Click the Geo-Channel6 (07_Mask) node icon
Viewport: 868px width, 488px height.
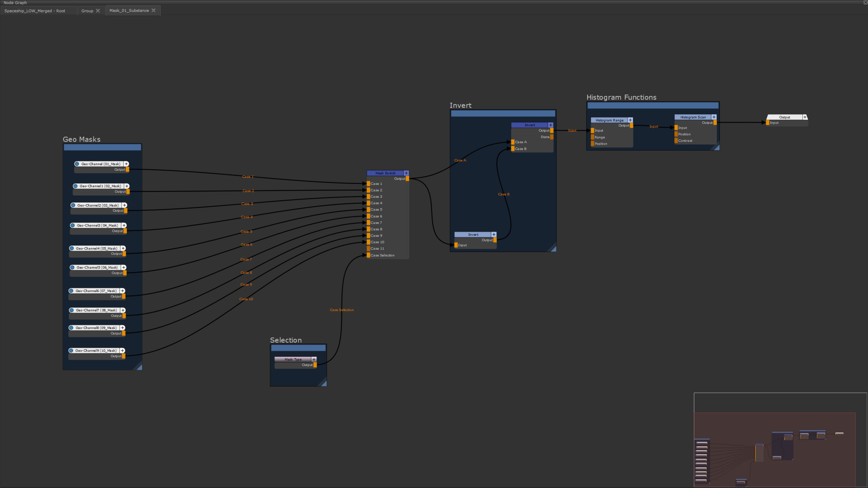click(x=71, y=291)
